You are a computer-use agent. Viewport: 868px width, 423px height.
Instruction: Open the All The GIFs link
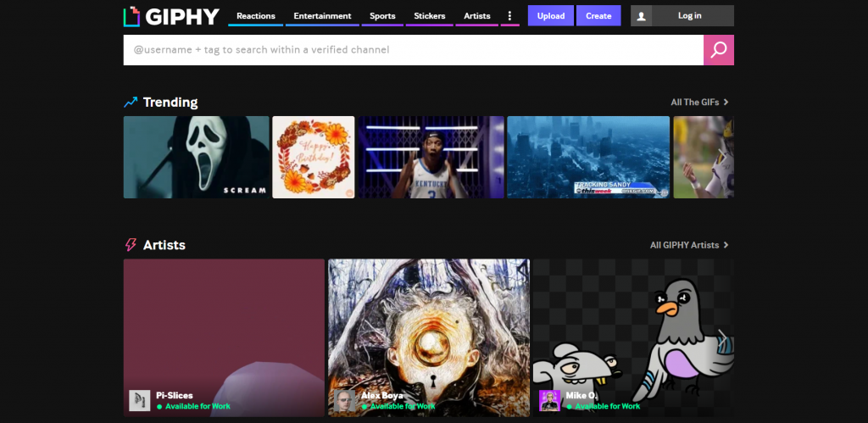[x=695, y=103]
